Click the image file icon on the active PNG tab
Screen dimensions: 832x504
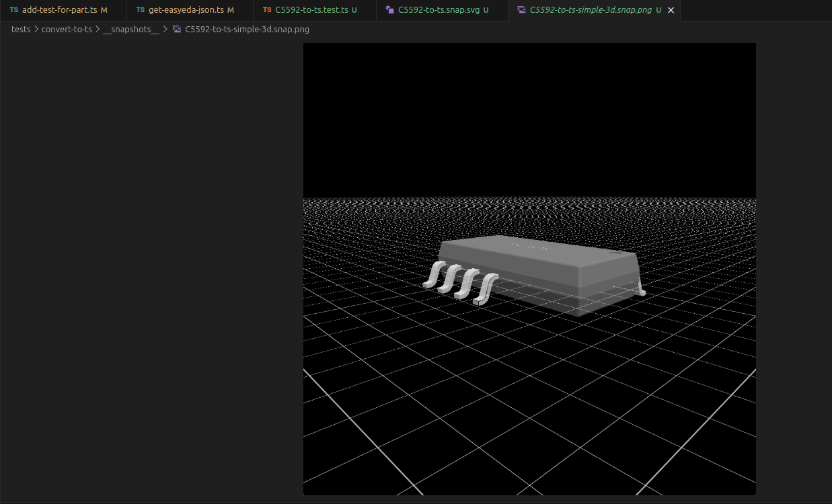[x=521, y=10]
